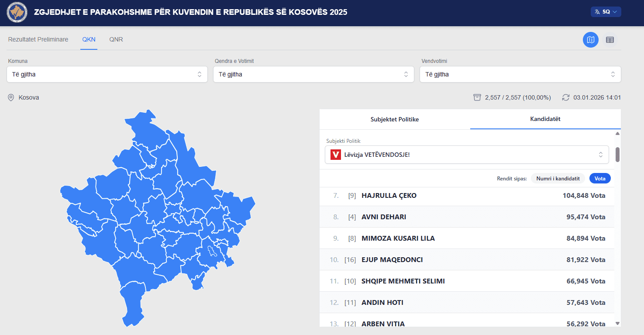Sort candidates by Vota

599,178
